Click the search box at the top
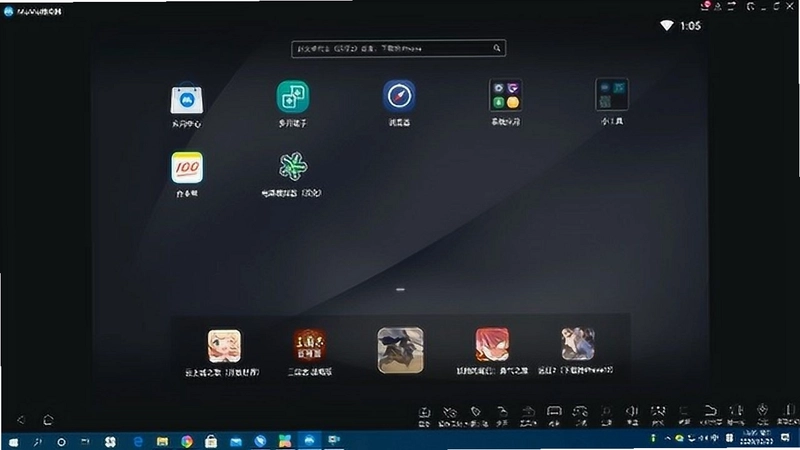The image size is (800, 450). click(398, 48)
